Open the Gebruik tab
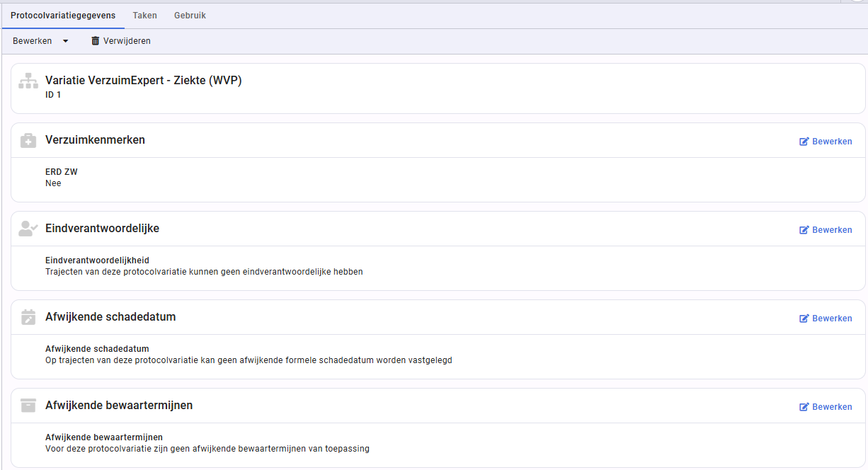 tap(190, 15)
